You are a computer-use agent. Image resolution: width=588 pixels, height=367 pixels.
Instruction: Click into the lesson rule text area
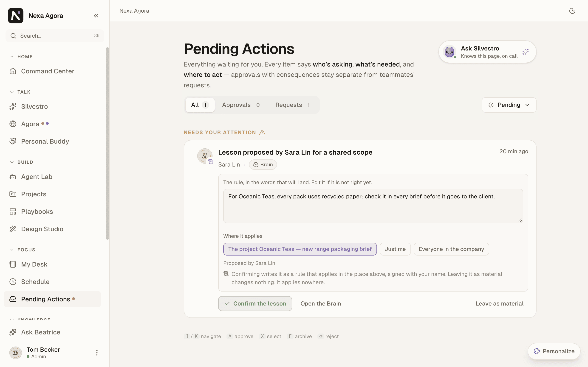pos(373,206)
